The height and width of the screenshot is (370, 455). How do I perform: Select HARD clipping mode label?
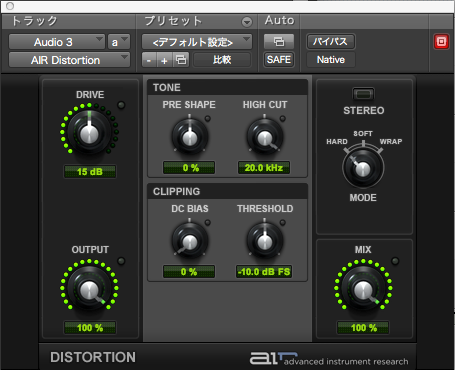tap(337, 142)
